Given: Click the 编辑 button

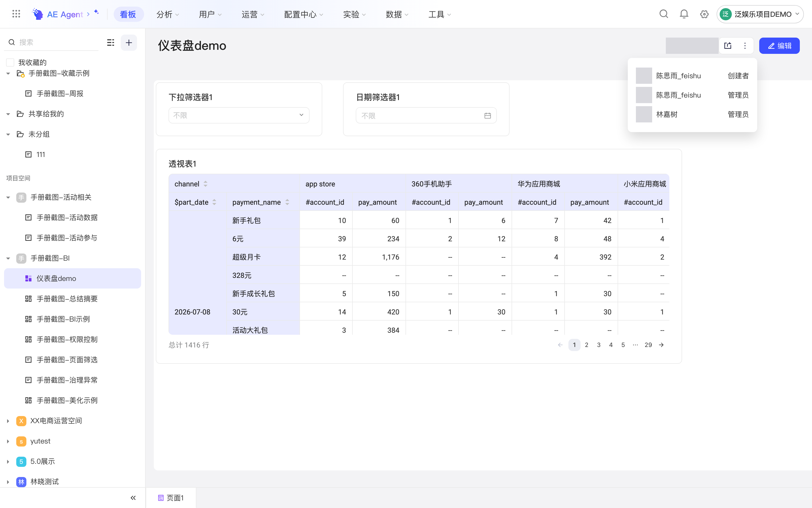Looking at the screenshot, I should 779,46.
